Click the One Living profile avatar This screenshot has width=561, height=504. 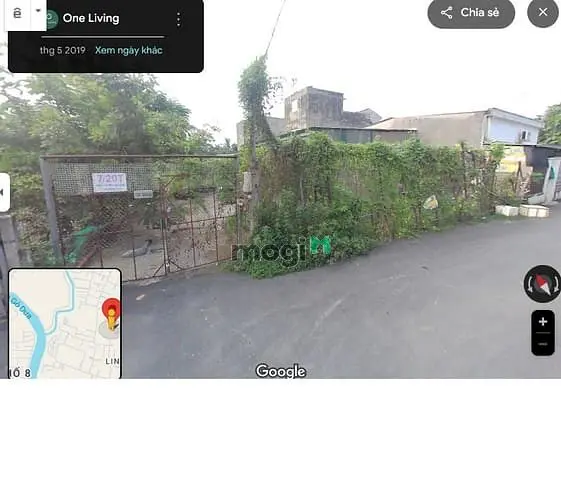click(52, 19)
